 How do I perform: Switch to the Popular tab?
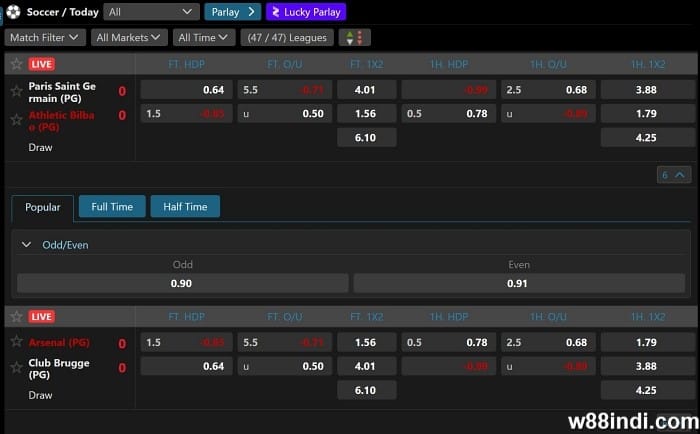click(x=42, y=207)
